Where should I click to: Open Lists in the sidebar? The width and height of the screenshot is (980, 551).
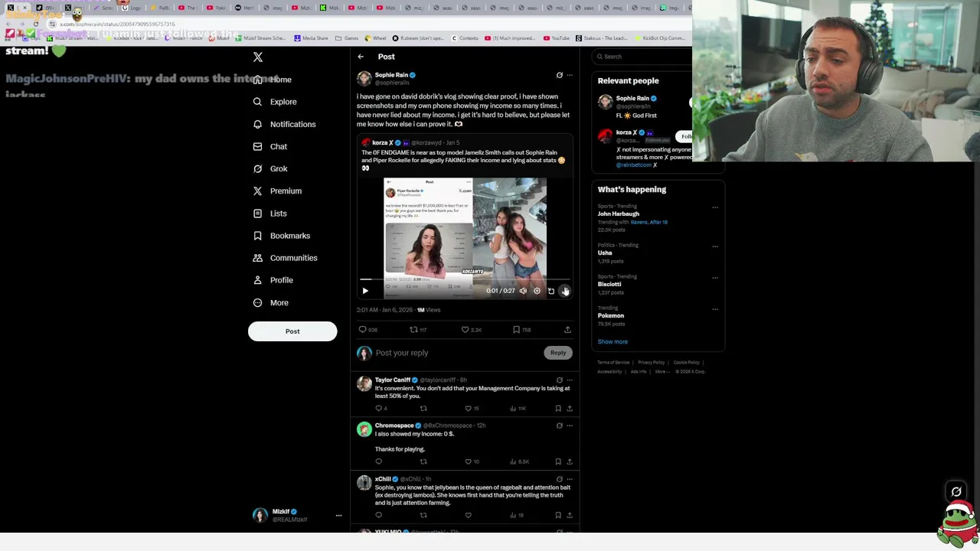(269, 214)
